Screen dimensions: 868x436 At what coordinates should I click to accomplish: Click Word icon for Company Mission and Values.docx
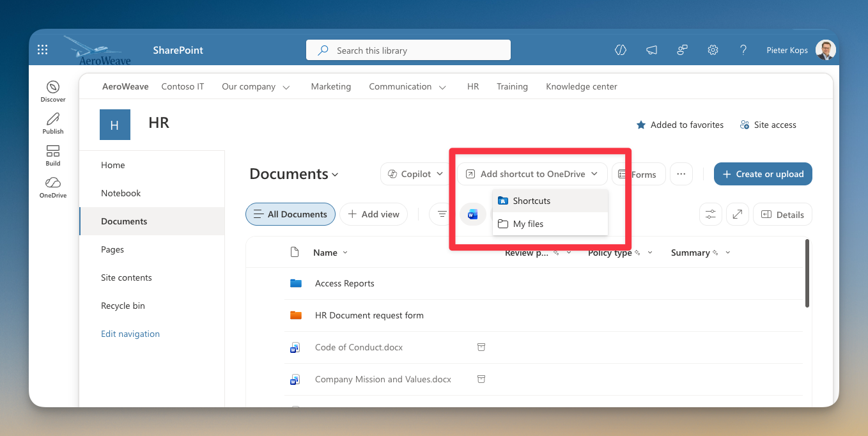[x=295, y=380]
